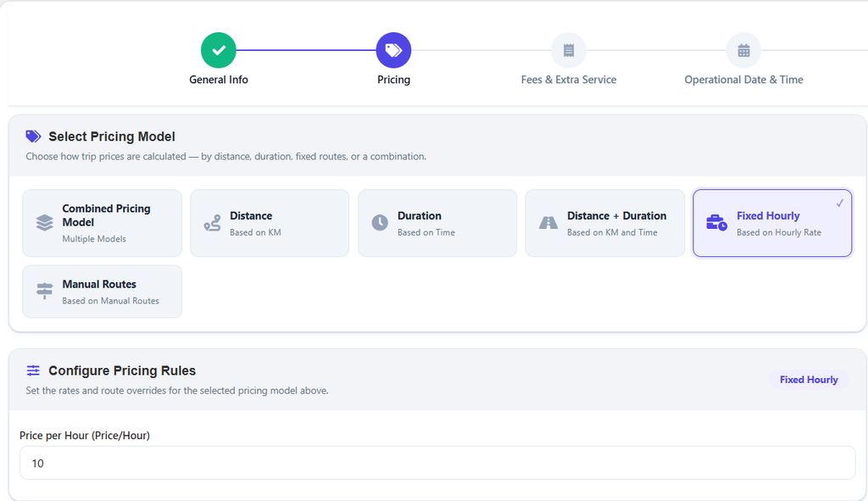Viewport: 868px width, 501px height.
Task: Click the green General Info checkmark step icon
Action: [x=219, y=50]
